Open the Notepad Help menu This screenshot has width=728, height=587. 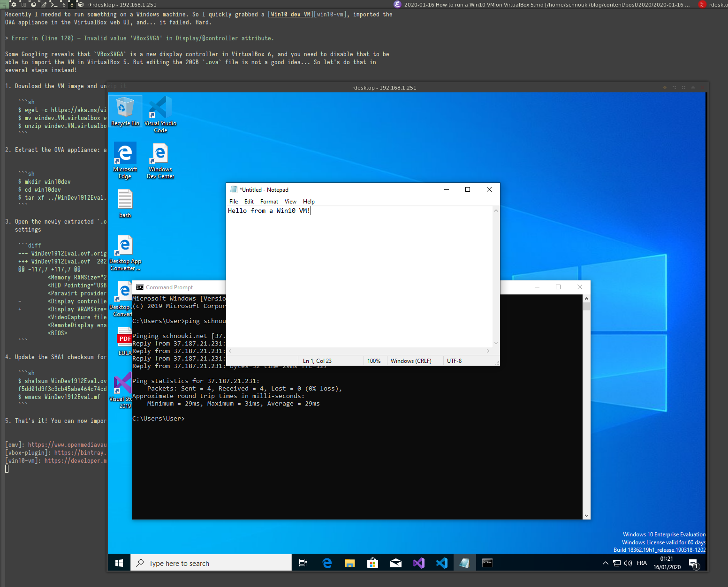click(309, 202)
